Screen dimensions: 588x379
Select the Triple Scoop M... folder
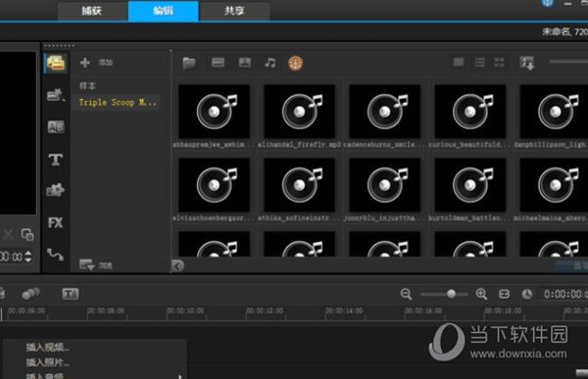point(118,103)
